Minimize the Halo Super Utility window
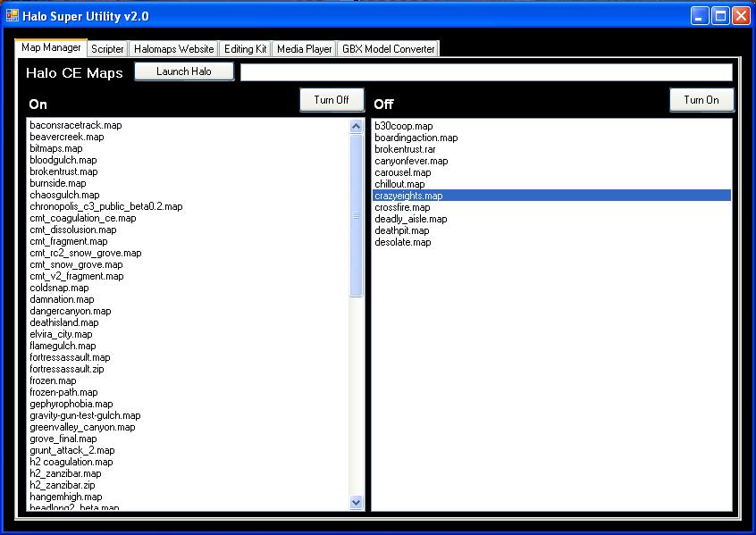This screenshot has height=535, width=756. [x=700, y=16]
